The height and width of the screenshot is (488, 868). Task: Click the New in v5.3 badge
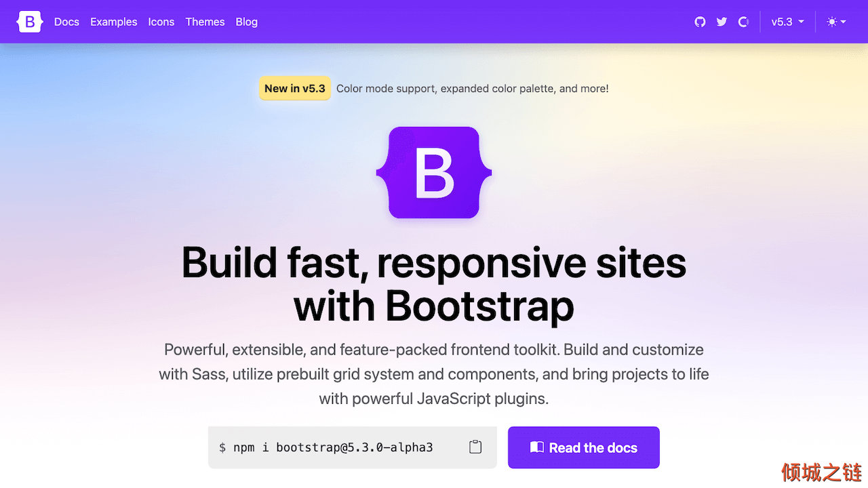pyautogui.click(x=295, y=88)
